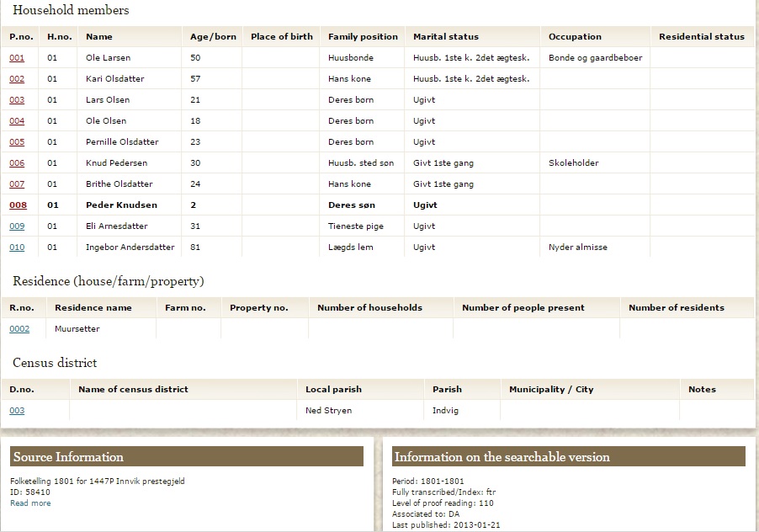The width and height of the screenshot is (759, 532).
Task: Open person record 009 link
Action: pos(17,226)
